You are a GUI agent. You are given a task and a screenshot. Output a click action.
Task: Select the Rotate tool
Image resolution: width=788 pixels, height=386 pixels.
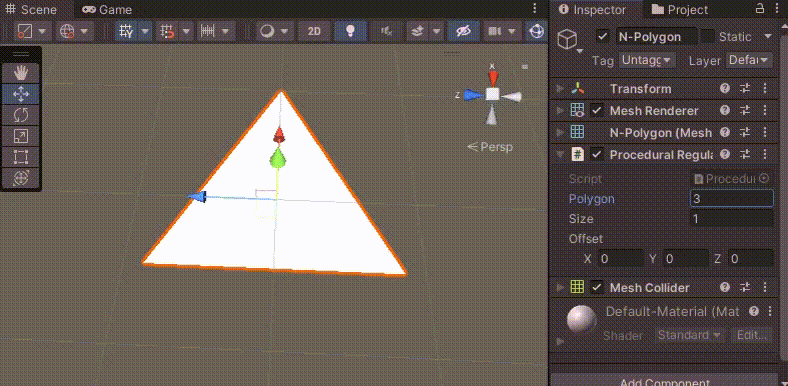pyautogui.click(x=21, y=115)
